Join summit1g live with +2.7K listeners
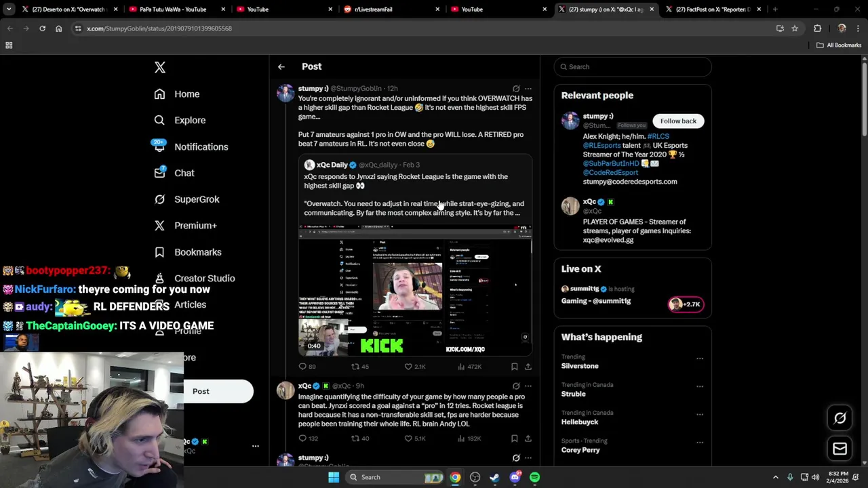The image size is (868, 488). coord(686,304)
